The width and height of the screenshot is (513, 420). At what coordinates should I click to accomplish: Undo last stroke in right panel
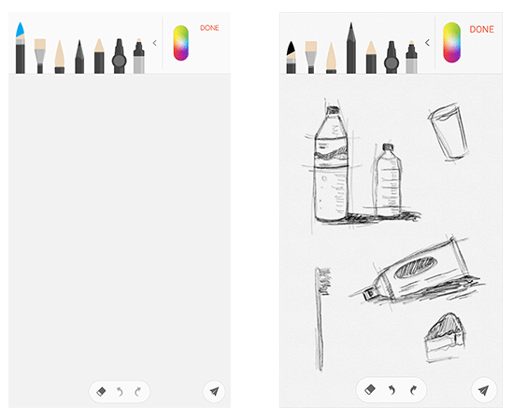coord(392,389)
